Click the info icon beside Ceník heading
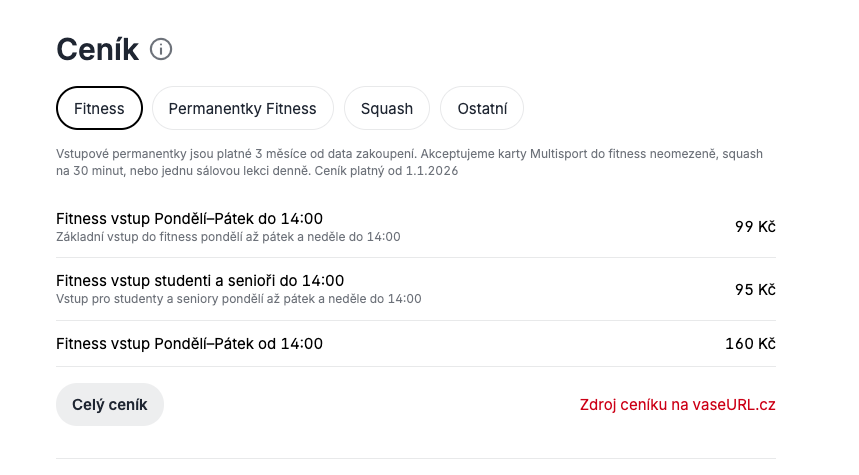Image resolution: width=859 pixels, height=475 pixels. point(161,49)
